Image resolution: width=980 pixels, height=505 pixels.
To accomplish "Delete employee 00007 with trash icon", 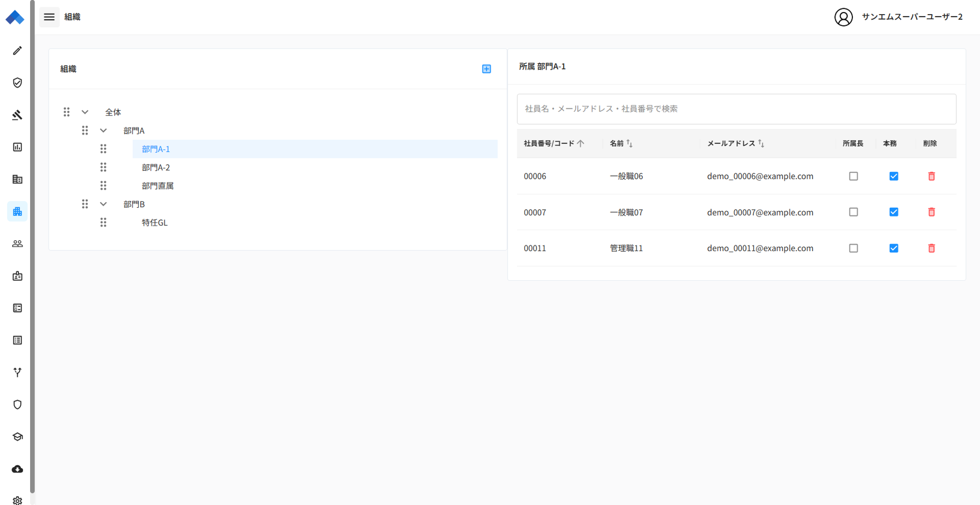I will (x=931, y=212).
